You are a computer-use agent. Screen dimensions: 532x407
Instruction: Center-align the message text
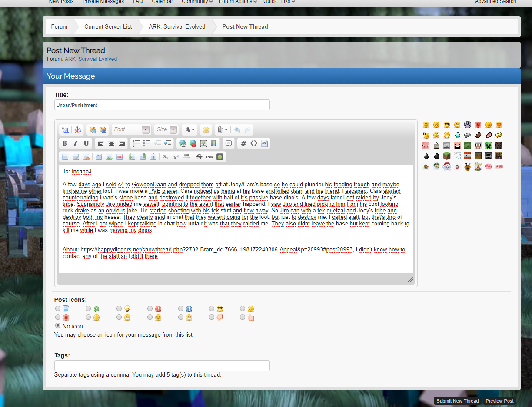(x=111, y=143)
